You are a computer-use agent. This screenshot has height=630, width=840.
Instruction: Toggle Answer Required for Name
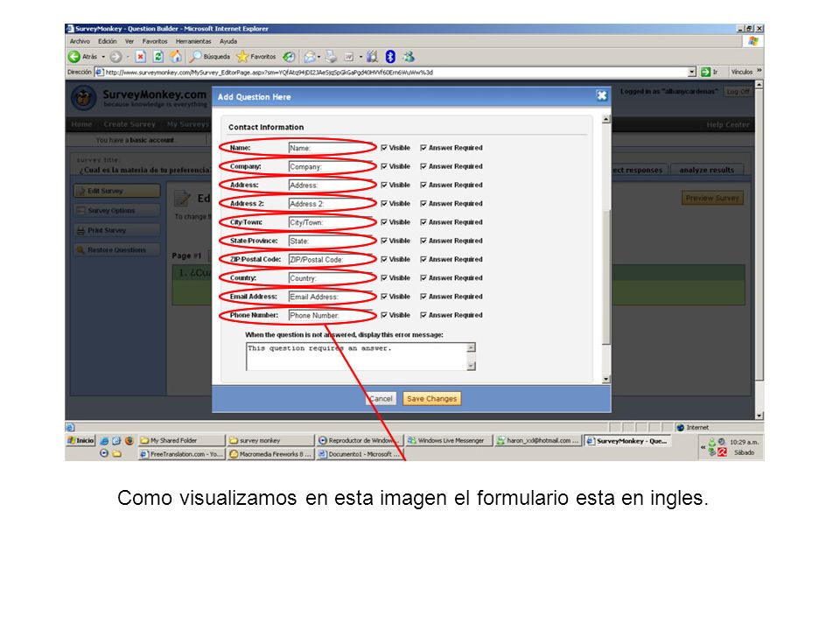tap(423, 148)
